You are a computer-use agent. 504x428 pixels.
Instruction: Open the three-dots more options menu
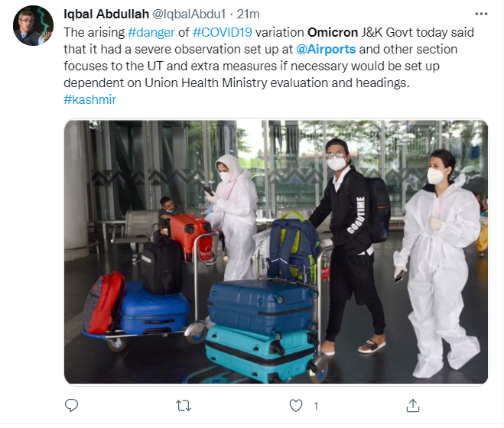[x=481, y=14]
